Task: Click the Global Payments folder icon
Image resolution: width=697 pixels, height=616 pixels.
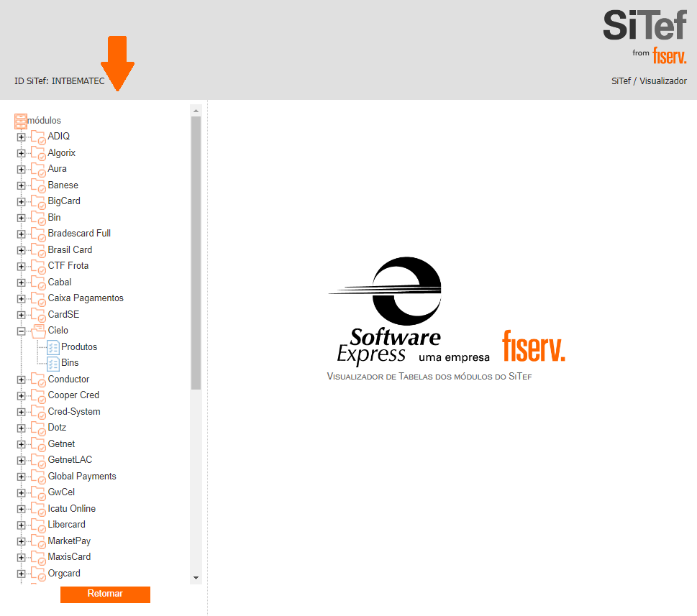Action: 38,478
